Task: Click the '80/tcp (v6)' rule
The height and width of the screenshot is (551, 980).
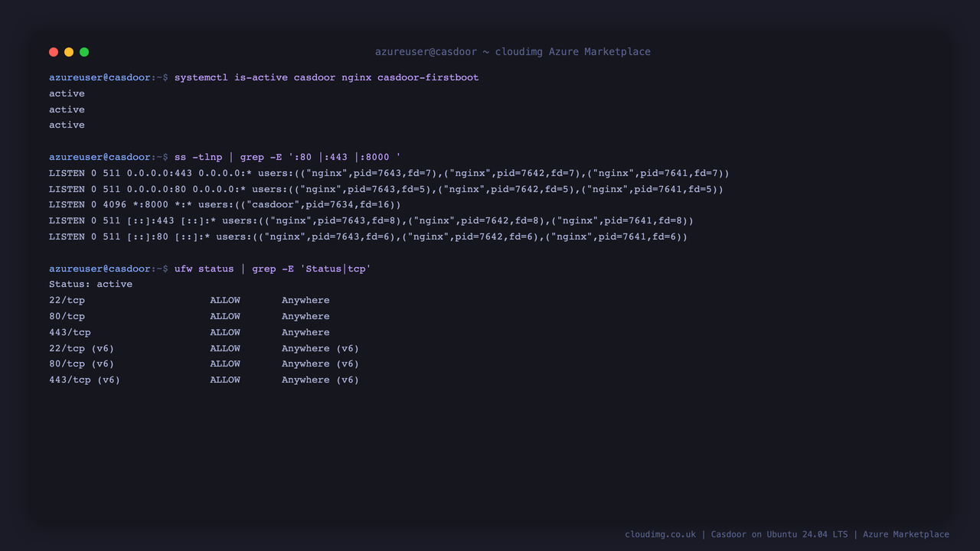Action: 204,364
